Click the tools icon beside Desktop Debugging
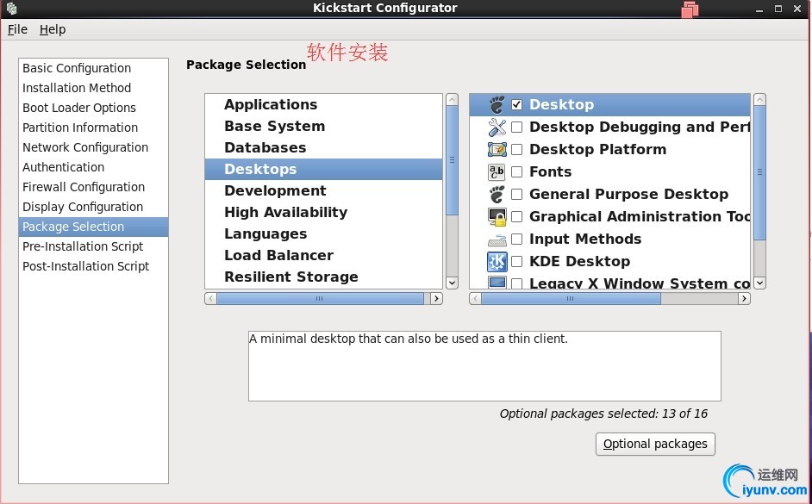The image size is (812, 504). [497, 127]
